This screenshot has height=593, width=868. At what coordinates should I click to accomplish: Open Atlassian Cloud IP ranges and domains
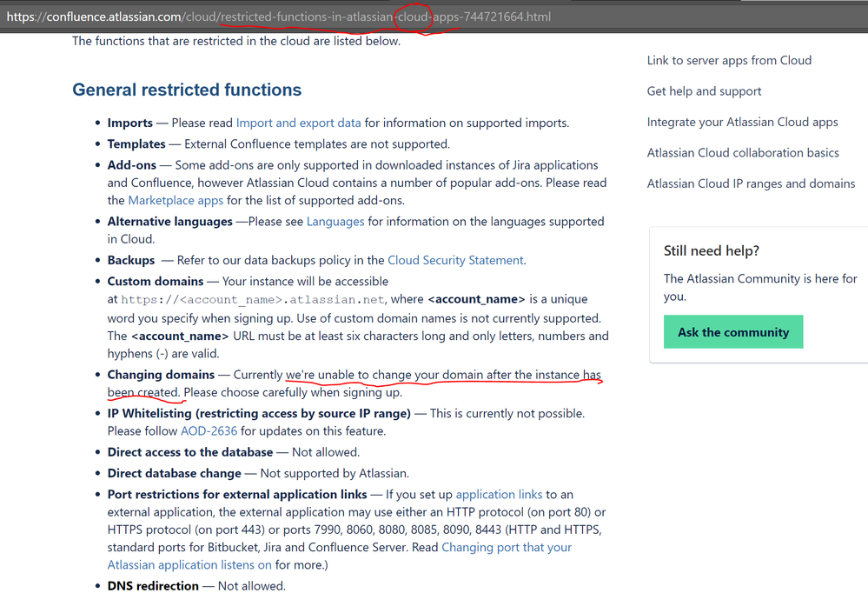751,183
